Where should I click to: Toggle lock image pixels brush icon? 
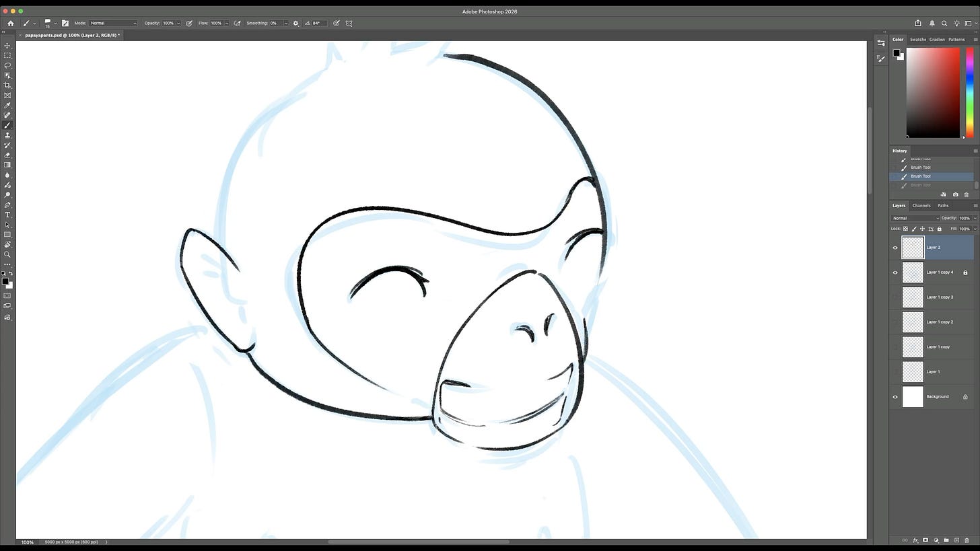[x=914, y=229]
